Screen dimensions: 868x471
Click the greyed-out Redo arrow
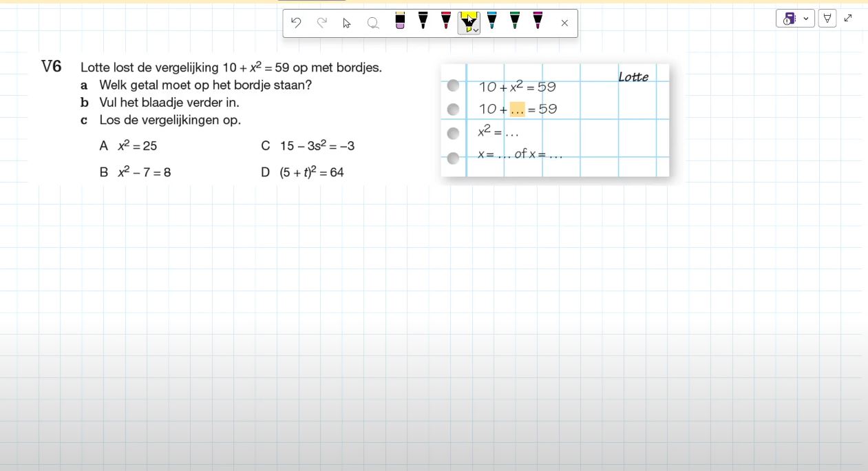click(x=321, y=23)
